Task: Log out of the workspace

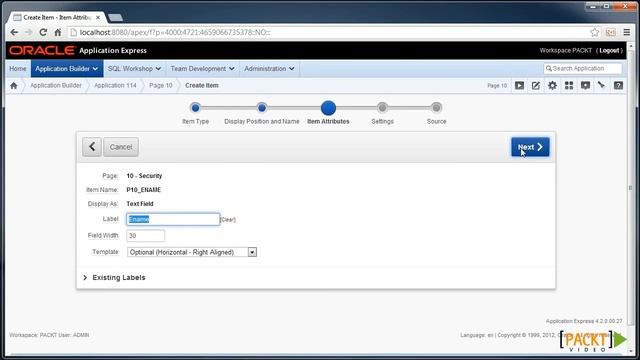Action: 609,51
